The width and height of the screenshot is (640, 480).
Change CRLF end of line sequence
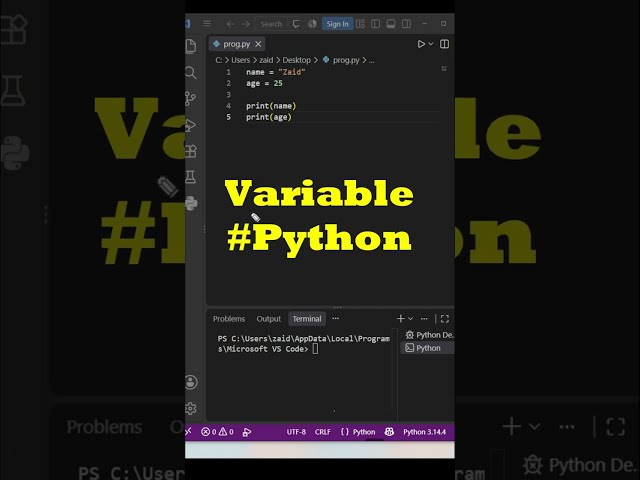[x=323, y=432]
